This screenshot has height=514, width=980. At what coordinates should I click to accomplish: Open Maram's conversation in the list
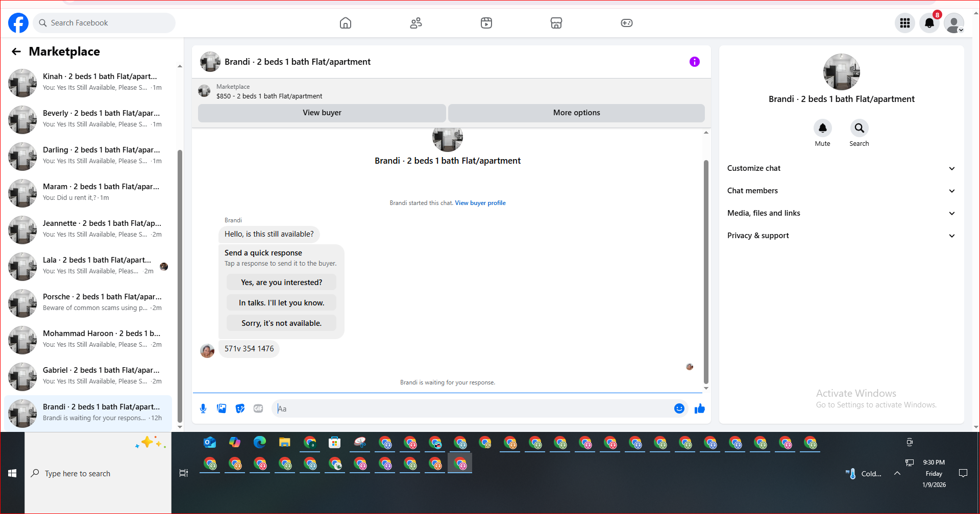88,193
